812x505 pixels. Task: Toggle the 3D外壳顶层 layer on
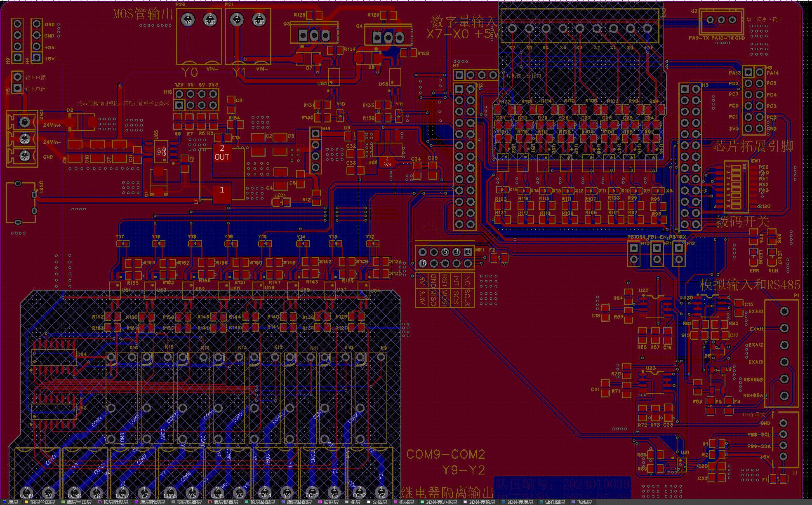click(465, 502)
